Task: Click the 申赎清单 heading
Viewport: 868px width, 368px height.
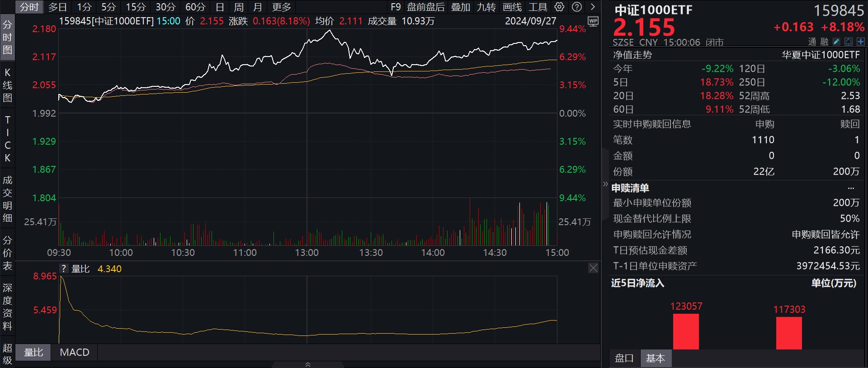Action: (630, 188)
